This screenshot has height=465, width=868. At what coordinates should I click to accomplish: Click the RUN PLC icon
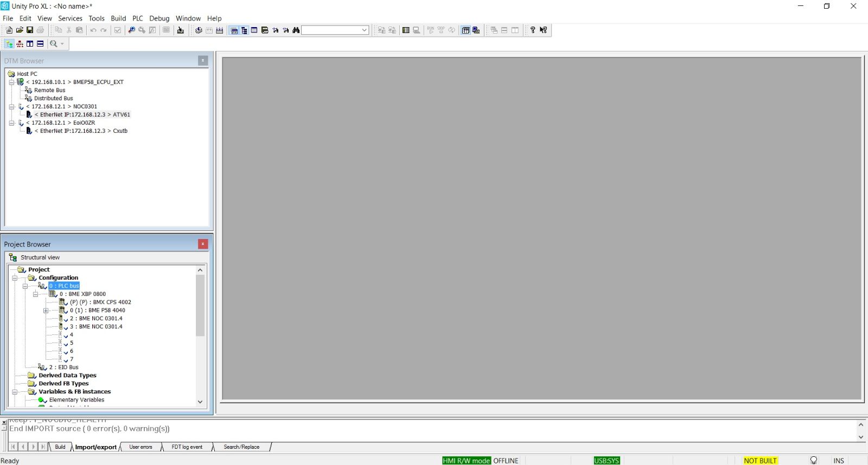pyautogui.click(x=431, y=30)
